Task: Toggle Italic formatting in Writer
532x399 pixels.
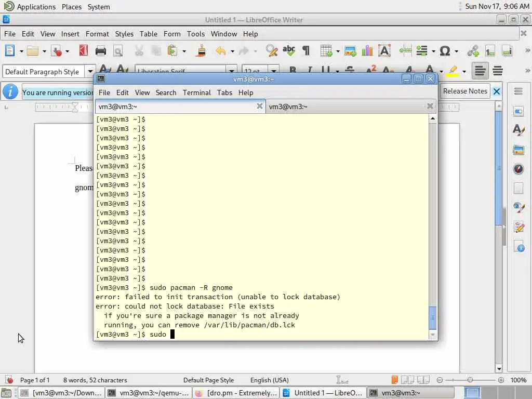Action: coord(310,71)
